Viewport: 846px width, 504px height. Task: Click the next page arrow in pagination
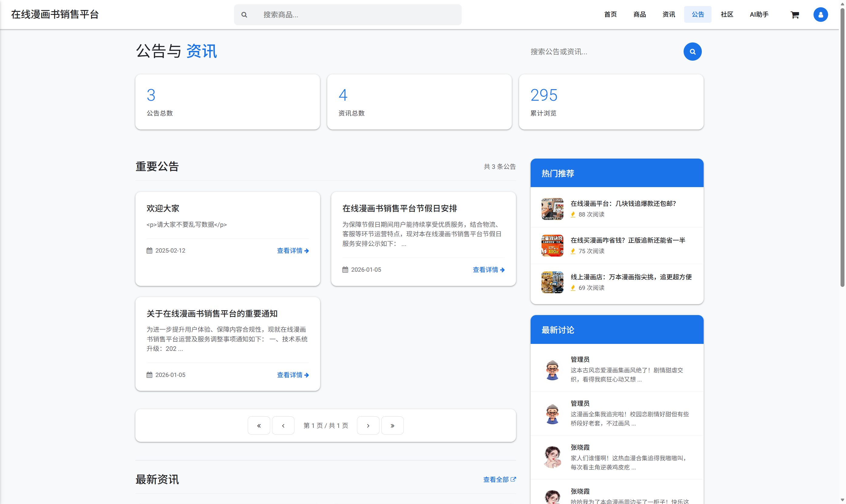(368, 425)
